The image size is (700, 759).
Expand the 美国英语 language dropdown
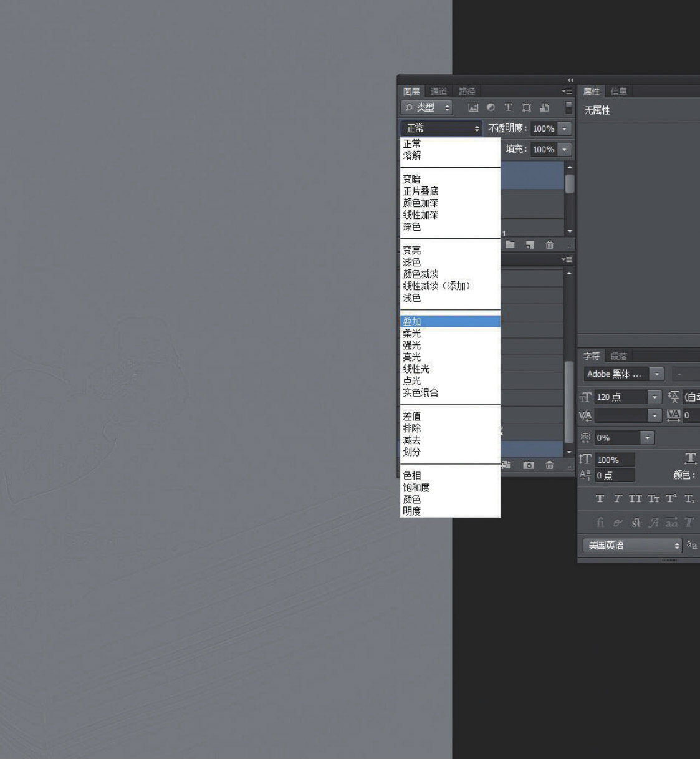click(x=677, y=546)
